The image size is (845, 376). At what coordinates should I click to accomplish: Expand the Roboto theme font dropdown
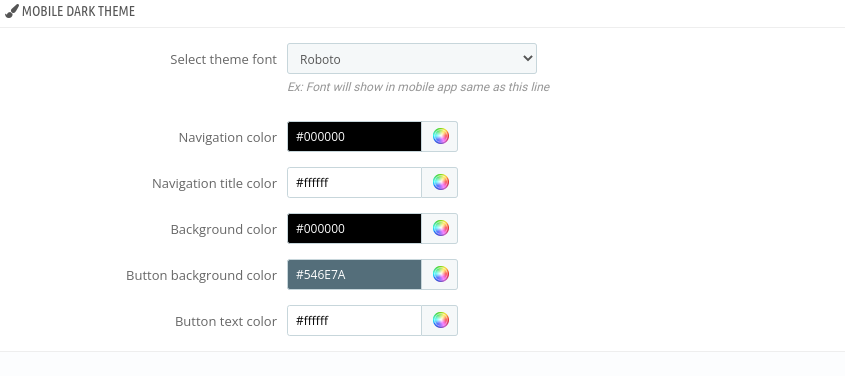point(412,59)
